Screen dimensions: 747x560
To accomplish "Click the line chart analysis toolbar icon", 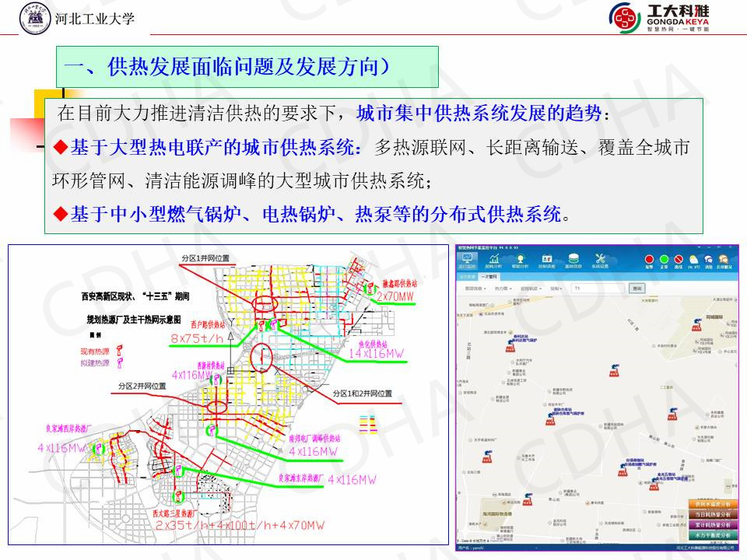I will (x=494, y=260).
